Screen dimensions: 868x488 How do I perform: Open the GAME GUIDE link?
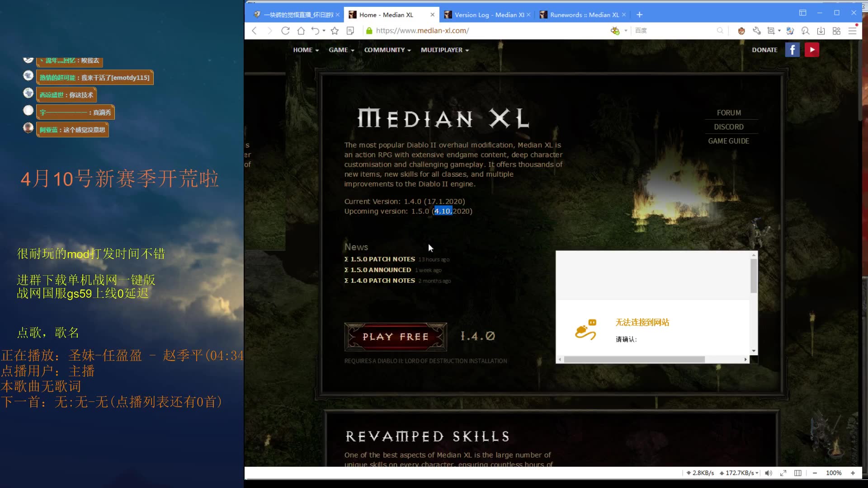point(729,141)
